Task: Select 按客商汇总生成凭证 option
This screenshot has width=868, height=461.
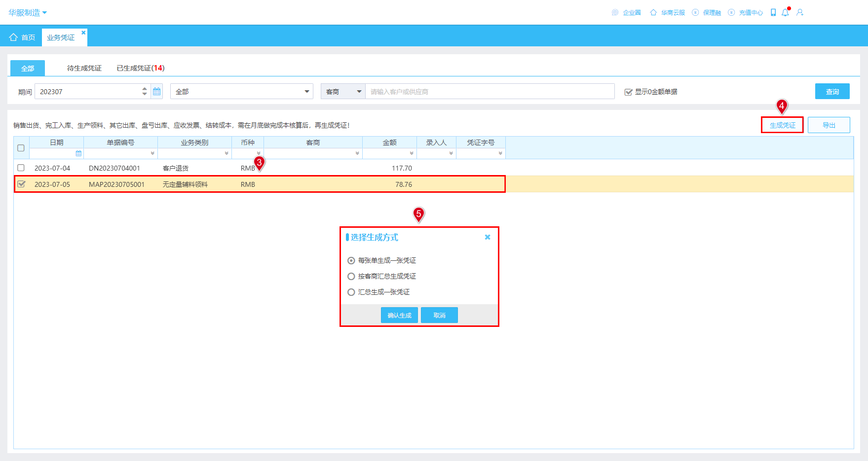Action: click(x=351, y=276)
